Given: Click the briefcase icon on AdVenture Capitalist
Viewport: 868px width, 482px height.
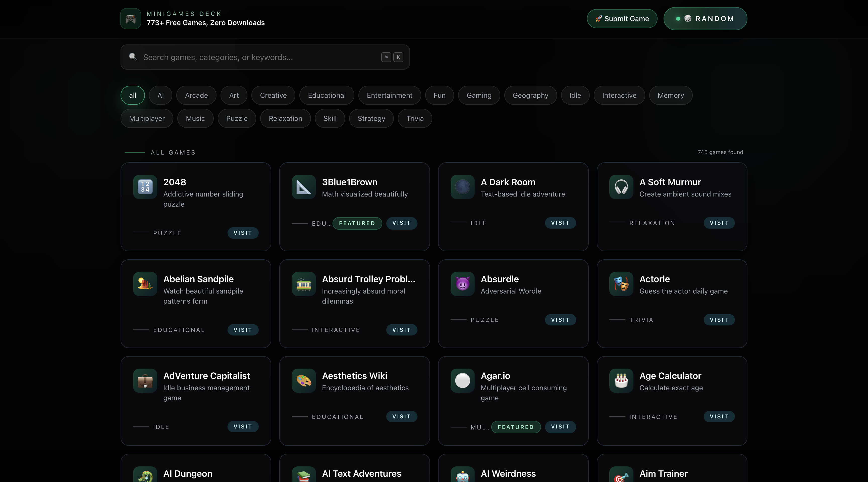Looking at the screenshot, I should tap(145, 381).
